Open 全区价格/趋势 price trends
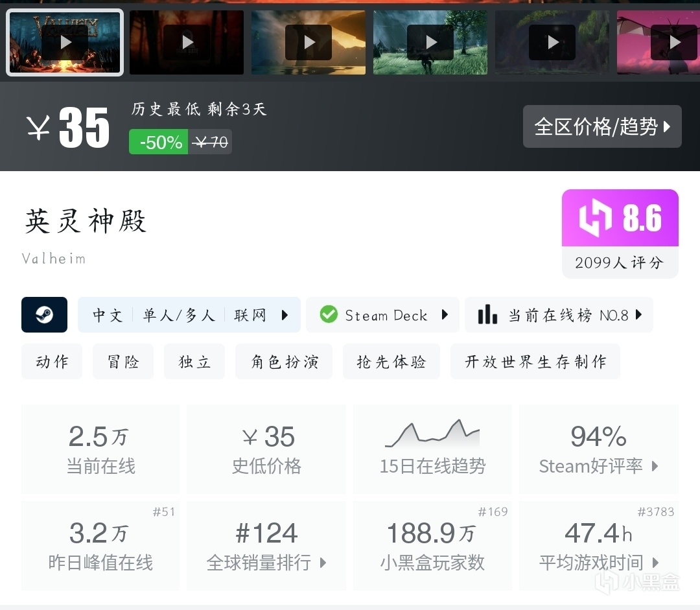Screen dimensions: 700x610 (x=602, y=126)
